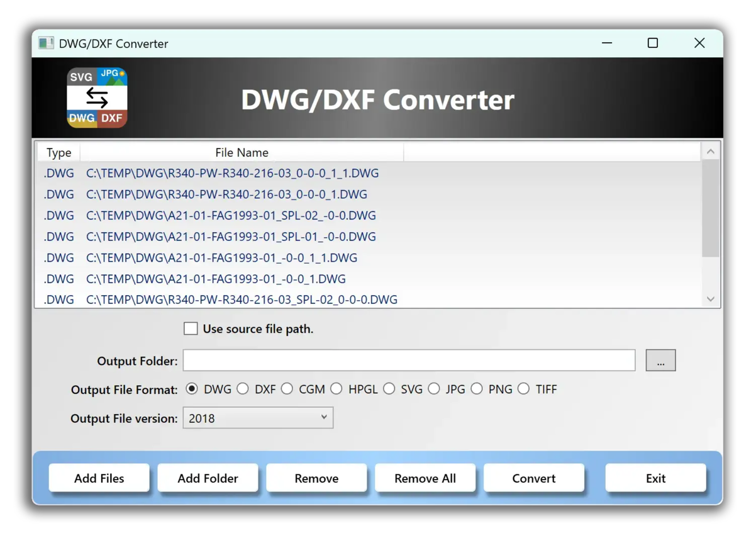Click the Exit button
Screen dimensions: 756x533
(x=655, y=478)
